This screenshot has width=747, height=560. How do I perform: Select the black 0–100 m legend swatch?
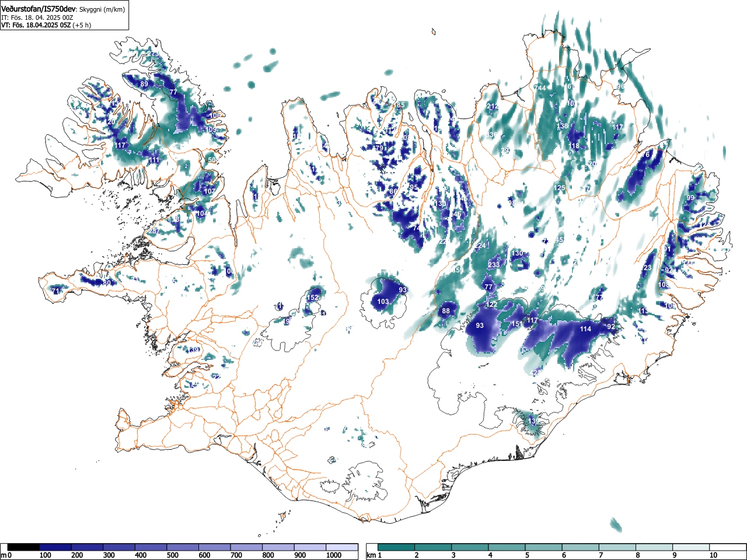point(23,547)
